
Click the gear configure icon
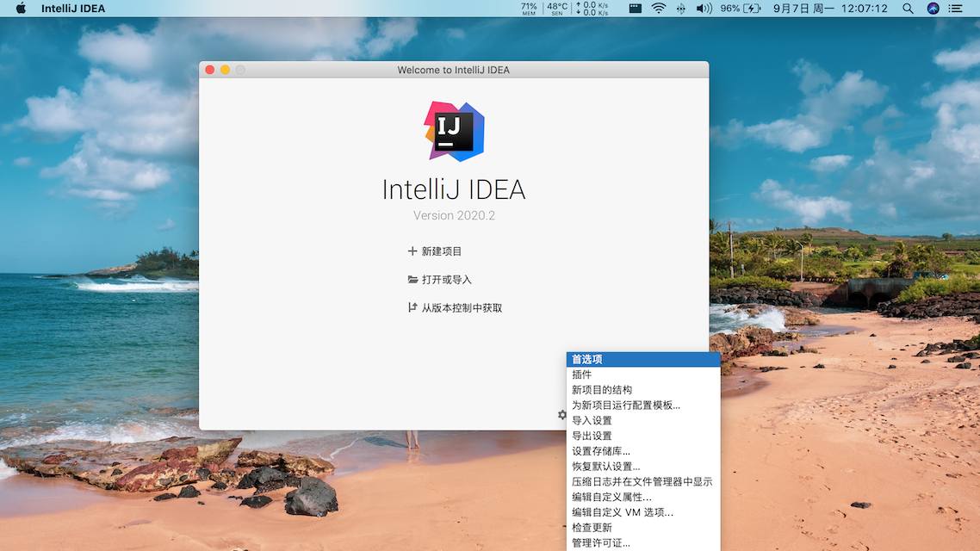point(561,415)
